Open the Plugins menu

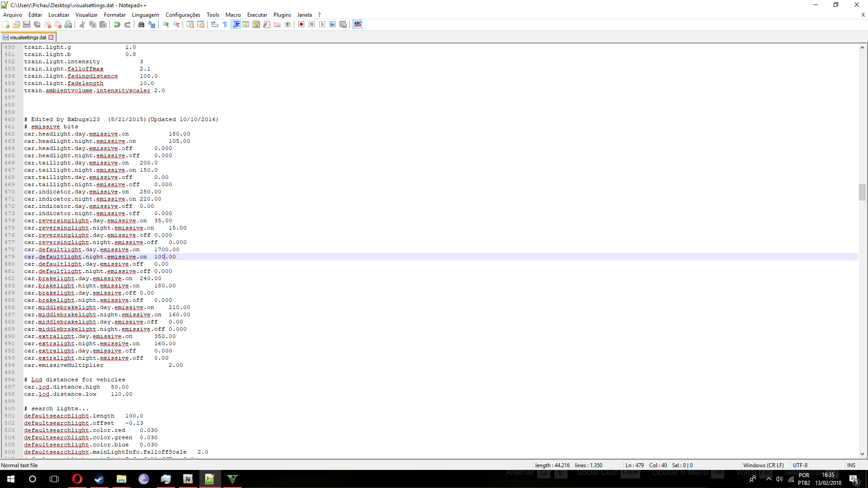click(x=282, y=15)
